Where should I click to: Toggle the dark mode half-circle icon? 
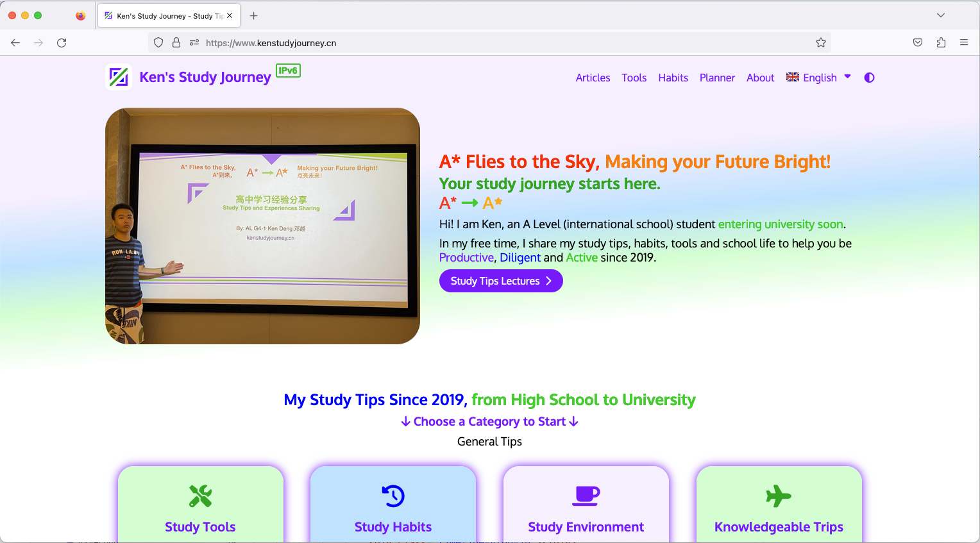(x=869, y=78)
